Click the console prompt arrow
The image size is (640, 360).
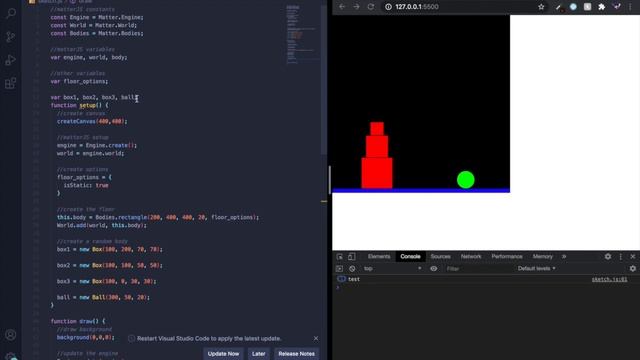338,287
